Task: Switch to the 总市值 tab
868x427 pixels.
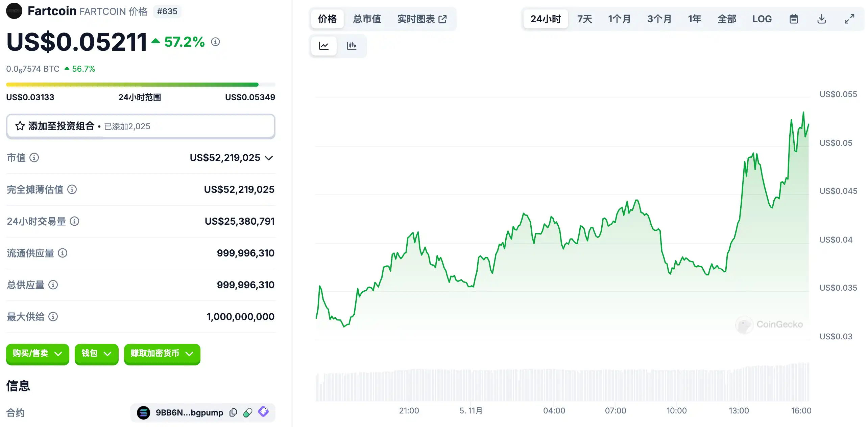Action: [367, 19]
